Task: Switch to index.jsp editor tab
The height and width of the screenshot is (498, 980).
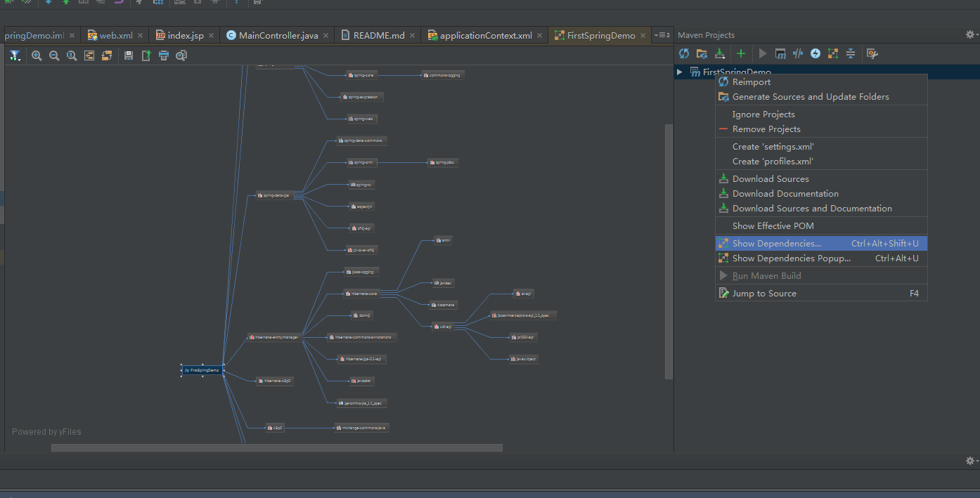Action: click(185, 35)
